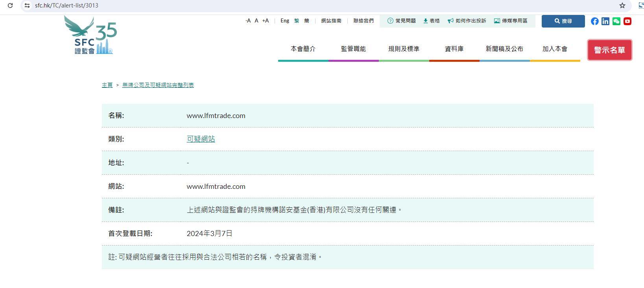Increase font size with +A
644x288 pixels.
tap(266, 21)
